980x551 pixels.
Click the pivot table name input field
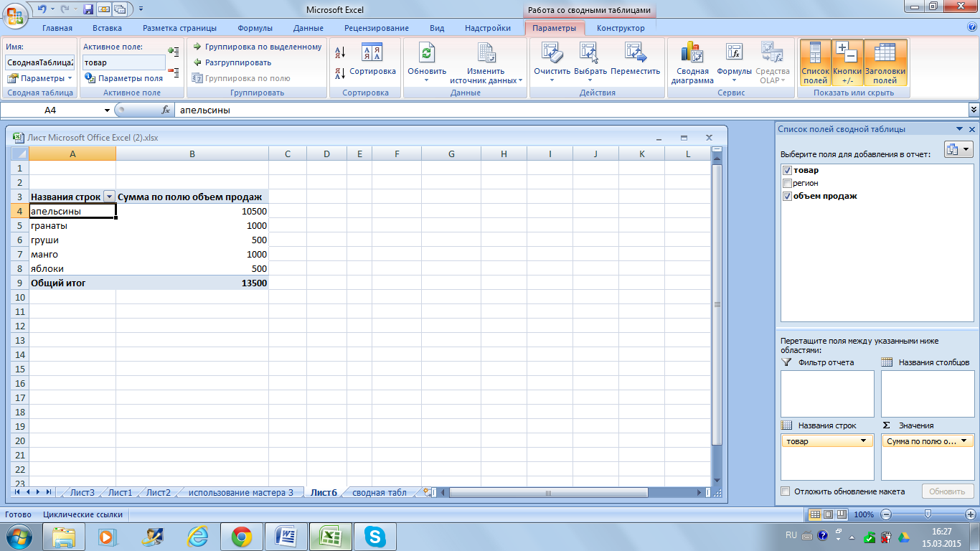(40, 62)
